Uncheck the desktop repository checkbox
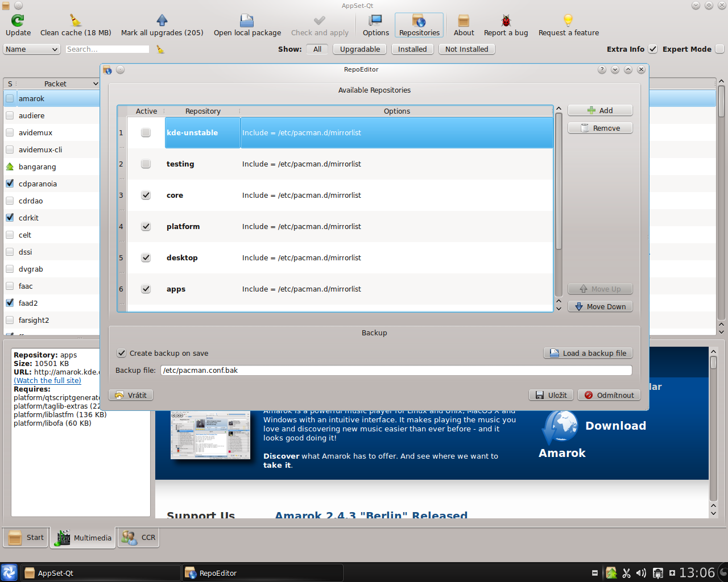728x582 pixels. (146, 257)
